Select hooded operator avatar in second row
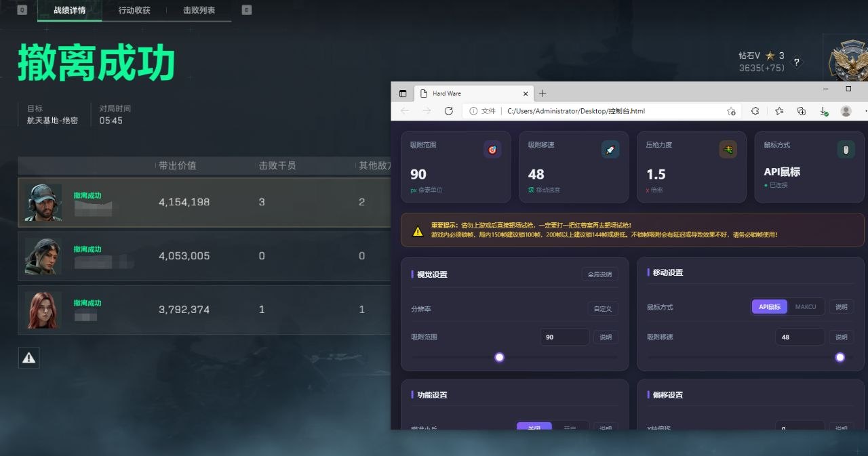This screenshot has width=868, height=456. coord(43,255)
